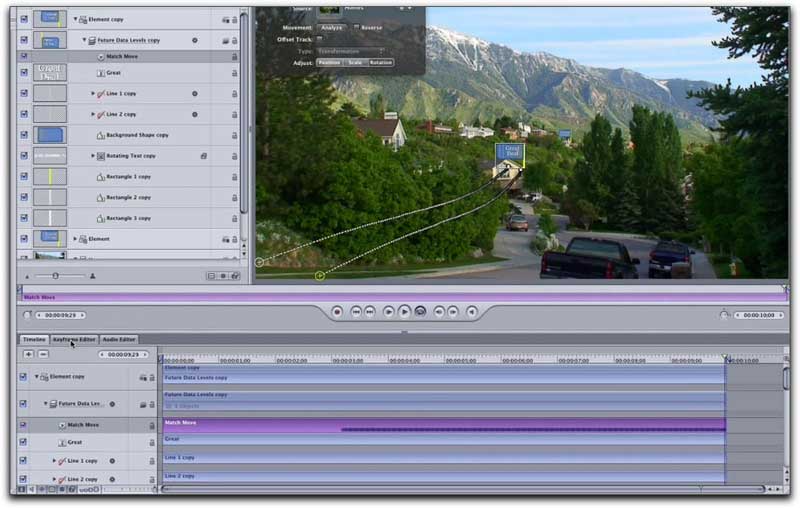
Task: Lock the Match Move track in Timeline list
Action: point(152,425)
